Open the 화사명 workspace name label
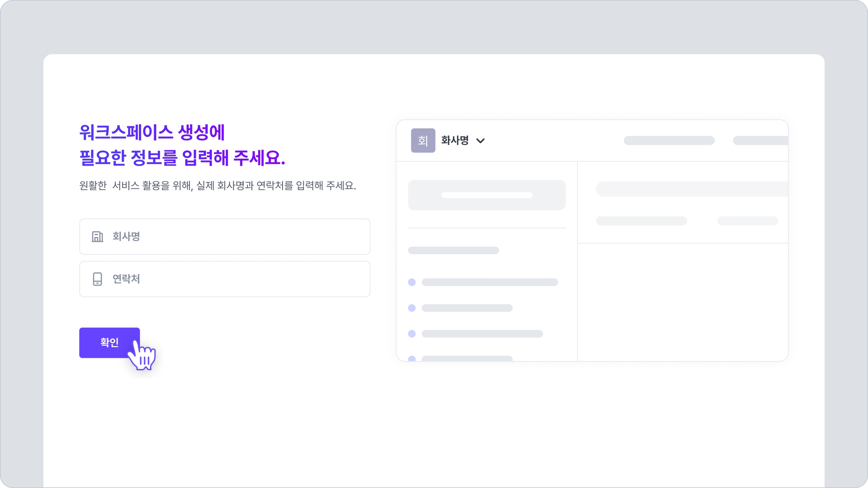Screen dimensions: 868x488 click(x=455, y=140)
